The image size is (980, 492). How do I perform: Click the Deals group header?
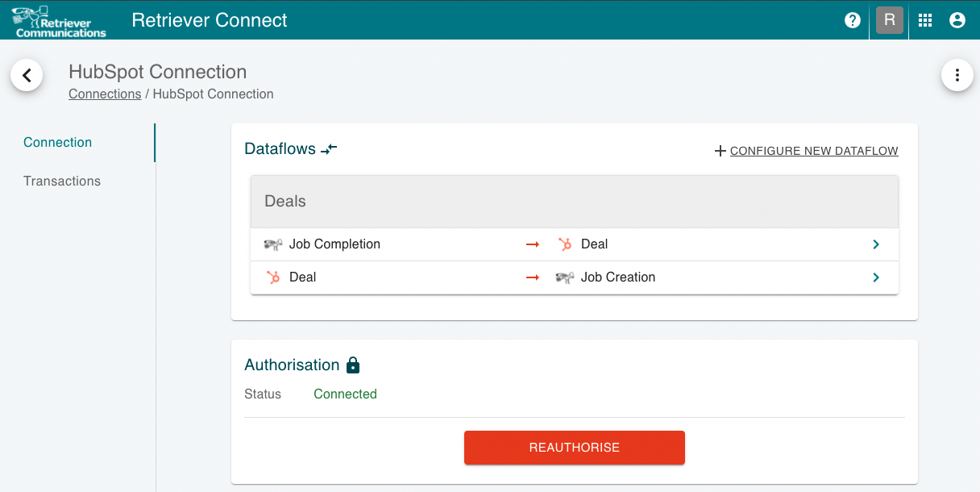[575, 202]
